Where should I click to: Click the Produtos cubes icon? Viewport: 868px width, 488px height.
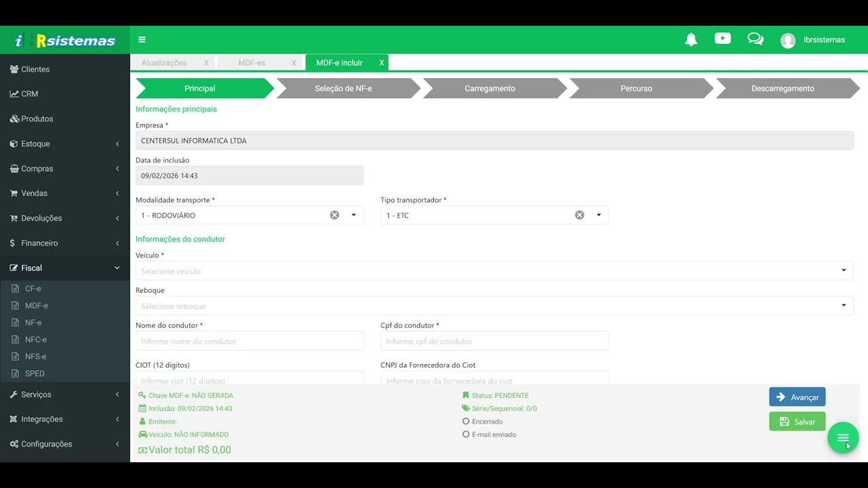pyautogui.click(x=14, y=119)
